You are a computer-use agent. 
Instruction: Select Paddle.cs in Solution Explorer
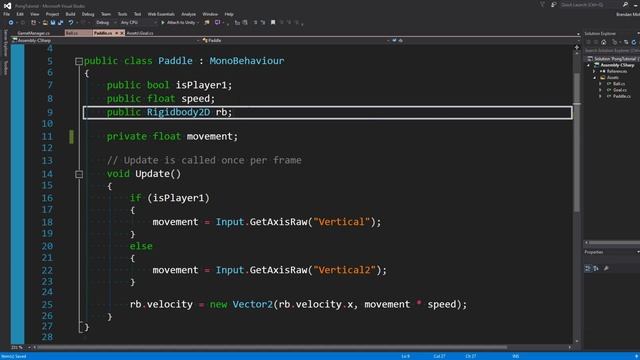pyautogui.click(x=622, y=96)
